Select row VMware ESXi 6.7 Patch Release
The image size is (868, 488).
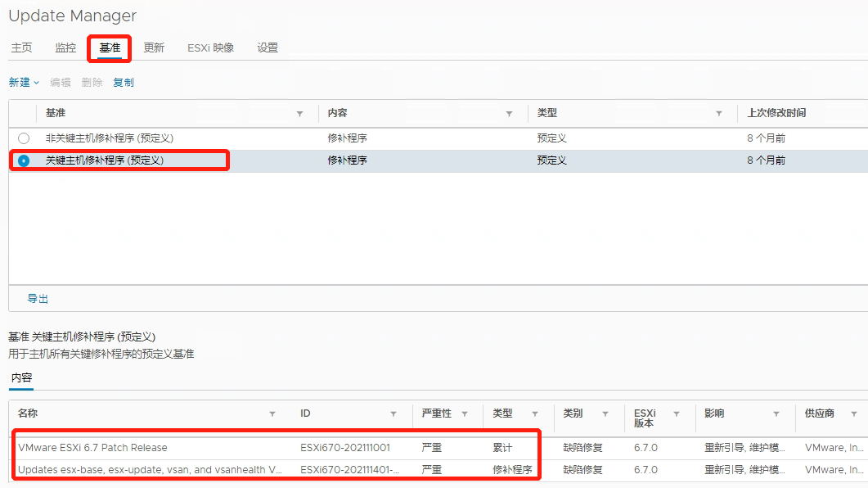coord(92,448)
